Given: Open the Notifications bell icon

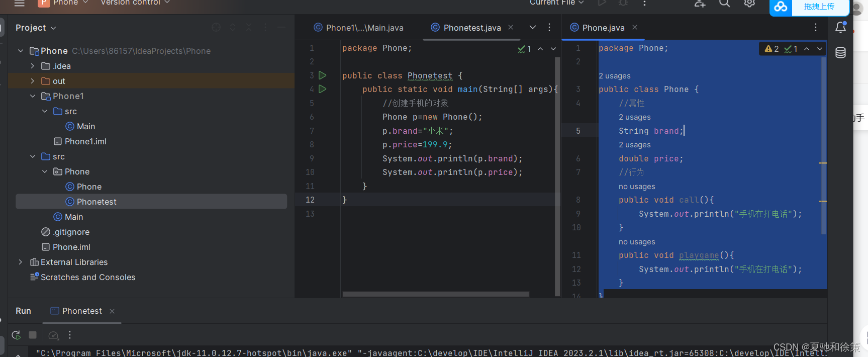Looking at the screenshot, I should click(840, 28).
